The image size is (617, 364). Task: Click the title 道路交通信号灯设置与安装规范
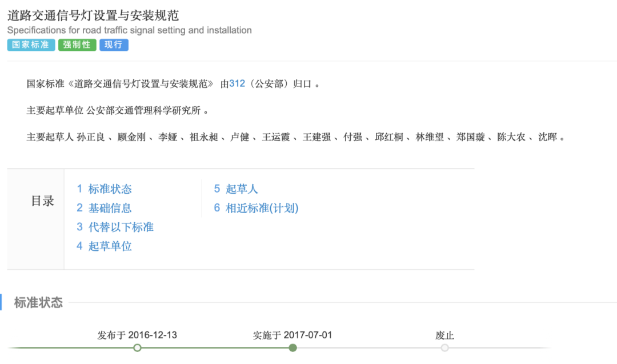tap(93, 15)
